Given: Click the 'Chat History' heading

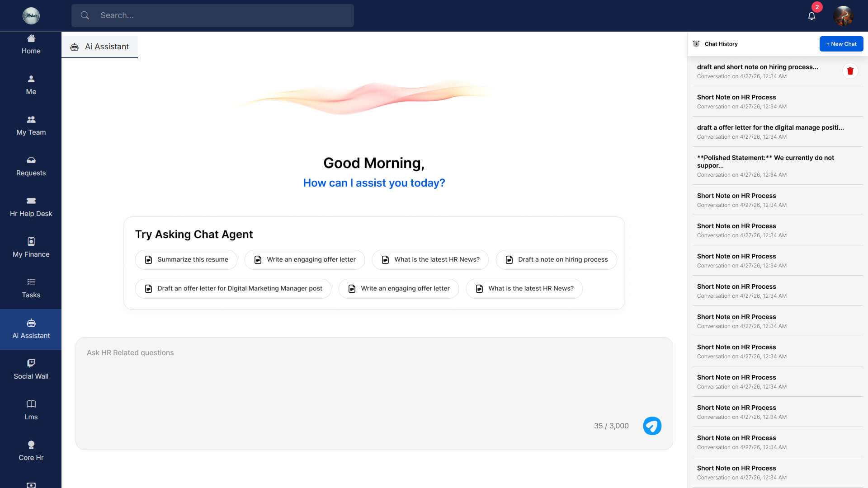Looking at the screenshot, I should coord(721,44).
